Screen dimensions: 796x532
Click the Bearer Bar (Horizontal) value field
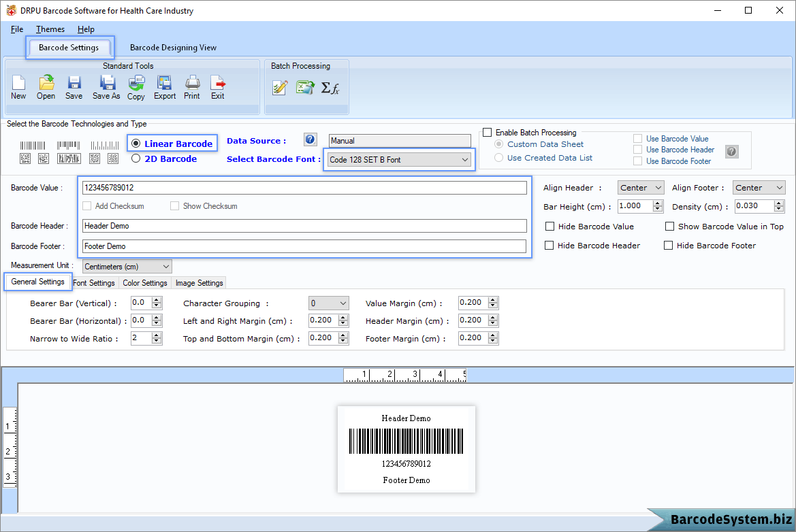pos(142,320)
